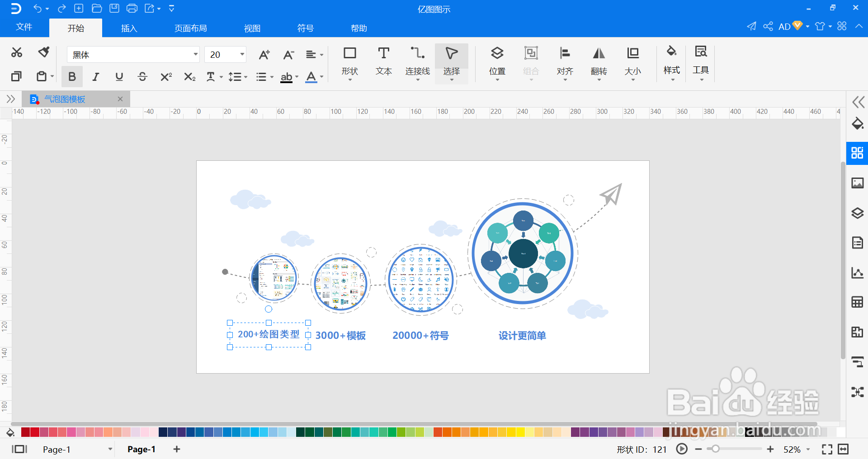Viewport: 868px width, 459px height.
Task: Select the Text tool
Action: click(384, 61)
